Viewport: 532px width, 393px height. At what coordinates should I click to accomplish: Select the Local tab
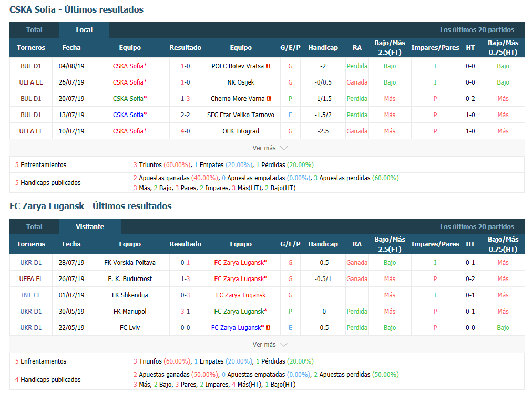point(84,30)
